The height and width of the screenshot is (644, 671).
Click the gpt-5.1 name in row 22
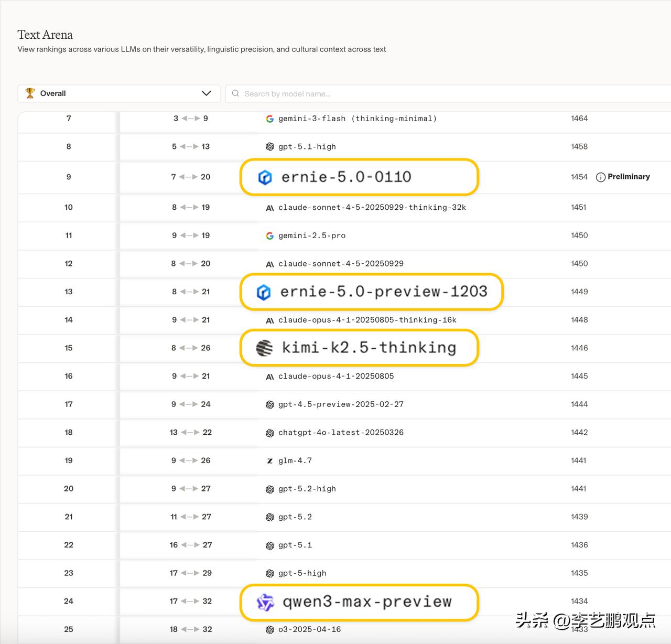pos(295,545)
